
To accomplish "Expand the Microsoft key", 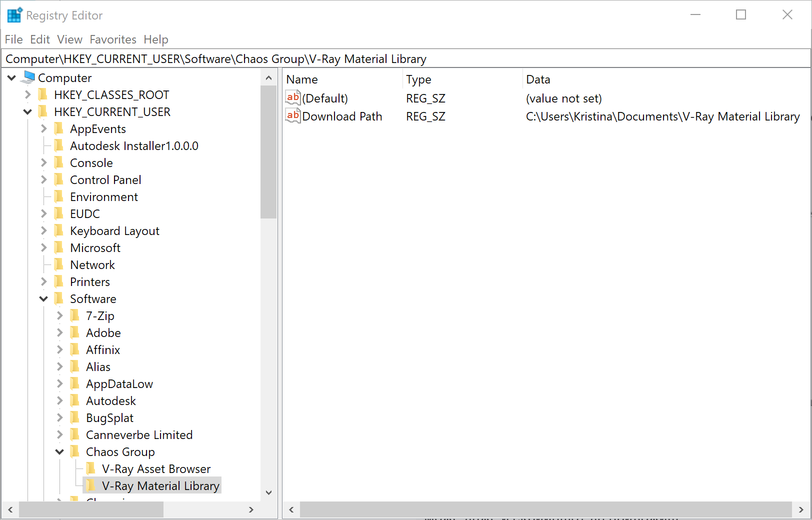I will coord(43,248).
